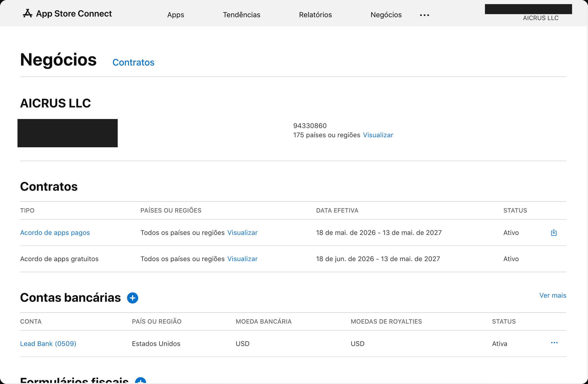588x384 pixels.
Task: Click App Store Connect title text
Action: (x=74, y=14)
